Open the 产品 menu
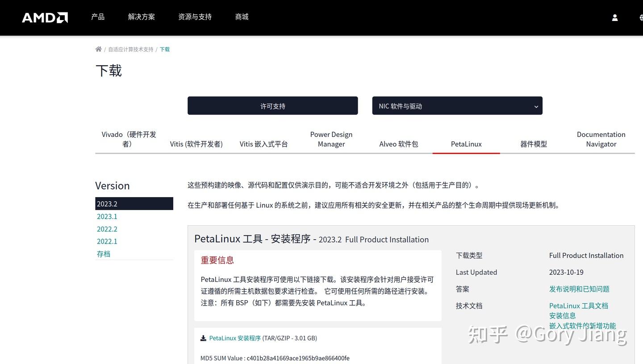Image resolution: width=643 pixels, height=364 pixels. point(98,17)
